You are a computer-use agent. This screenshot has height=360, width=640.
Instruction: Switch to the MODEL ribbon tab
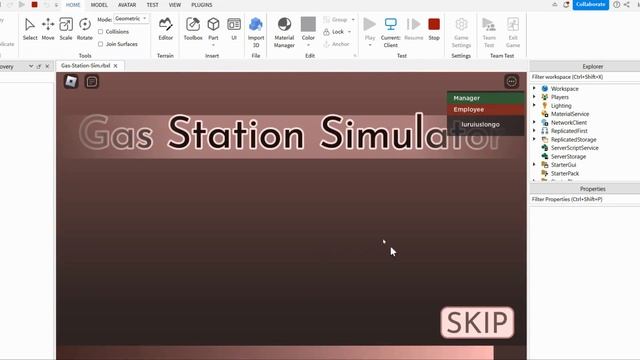[99, 5]
